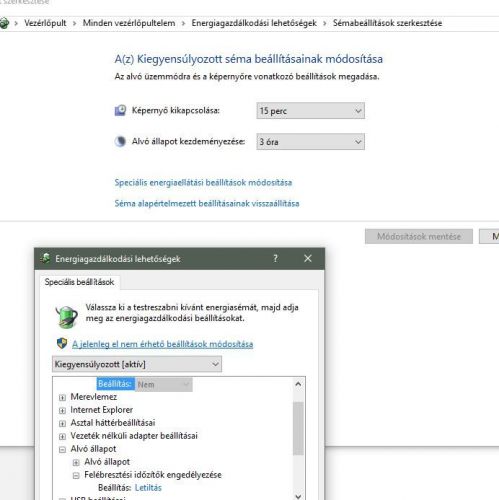Open Képernyő kikapcsolása dropdown showing 15 perc
The height and width of the screenshot is (500, 499).
[310, 111]
